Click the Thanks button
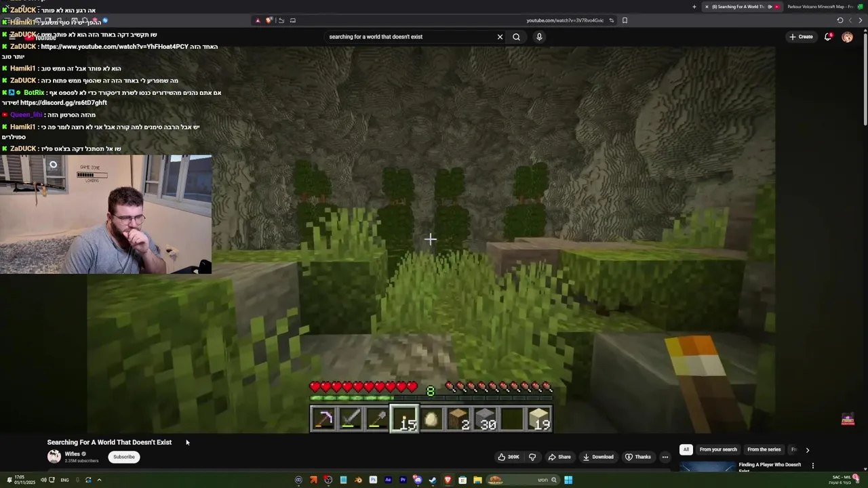Image resolution: width=868 pixels, height=488 pixels. coord(638,457)
